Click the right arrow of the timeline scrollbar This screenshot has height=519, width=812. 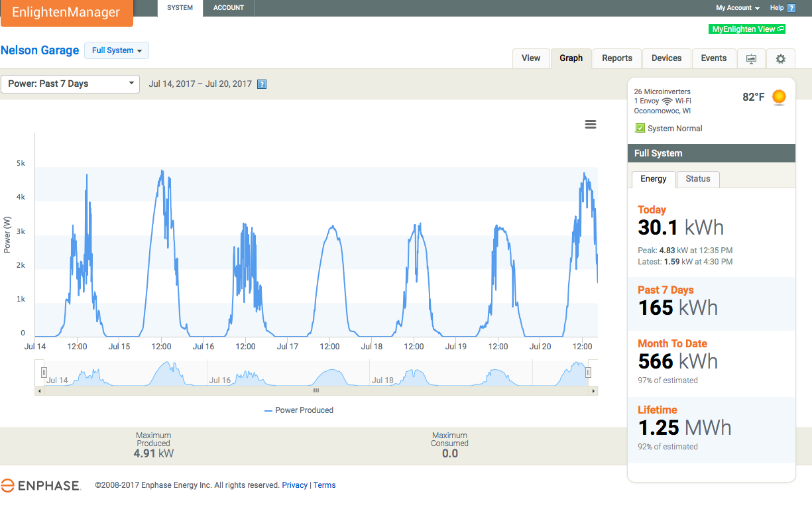coord(592,390)
